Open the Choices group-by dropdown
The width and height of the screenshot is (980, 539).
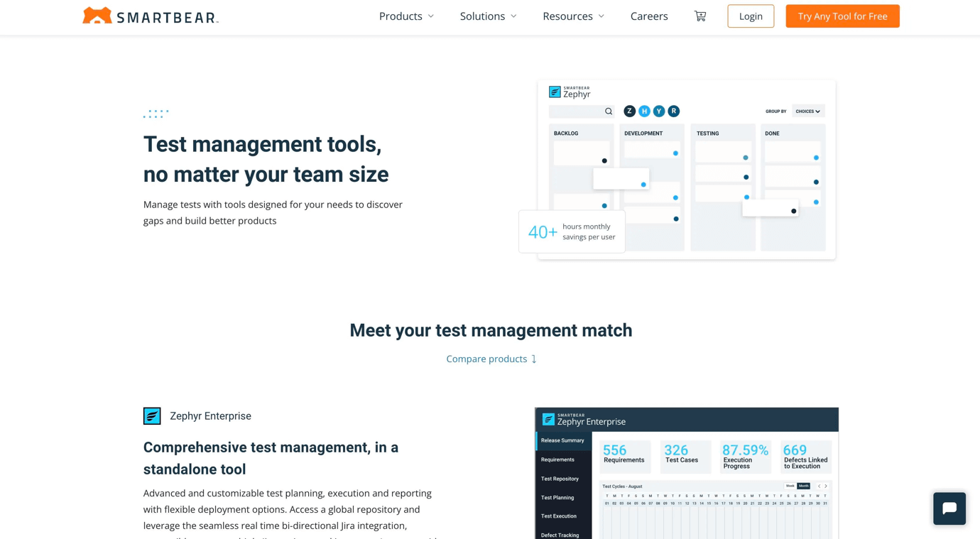808,111
